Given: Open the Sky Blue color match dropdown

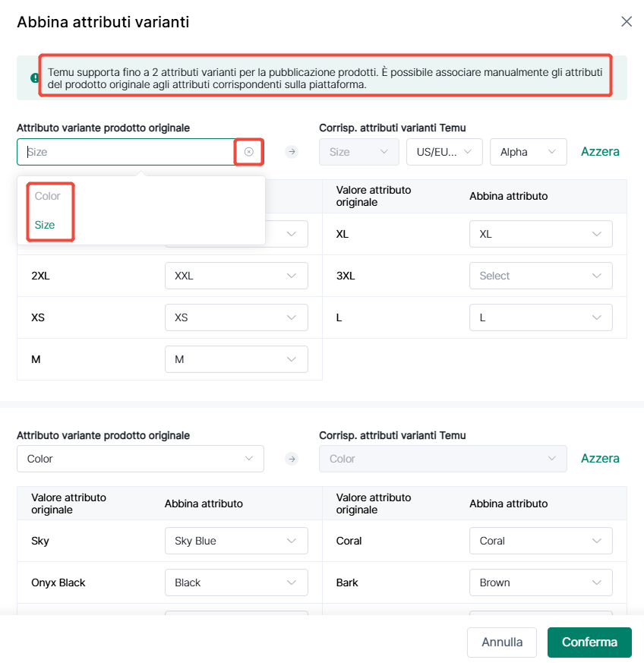Looking at the screenshot, I should [236, 541].
